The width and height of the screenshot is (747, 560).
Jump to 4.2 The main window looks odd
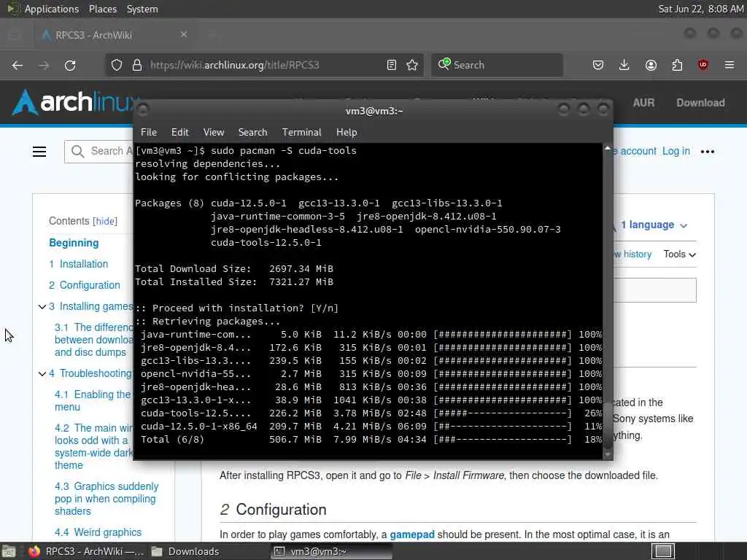click(94, 447)
